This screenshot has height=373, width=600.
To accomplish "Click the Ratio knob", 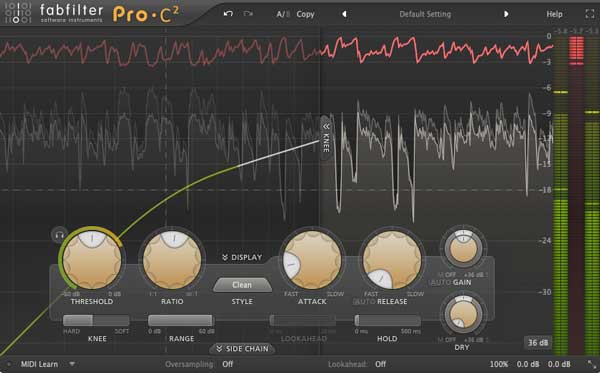I will pos(172,260).
